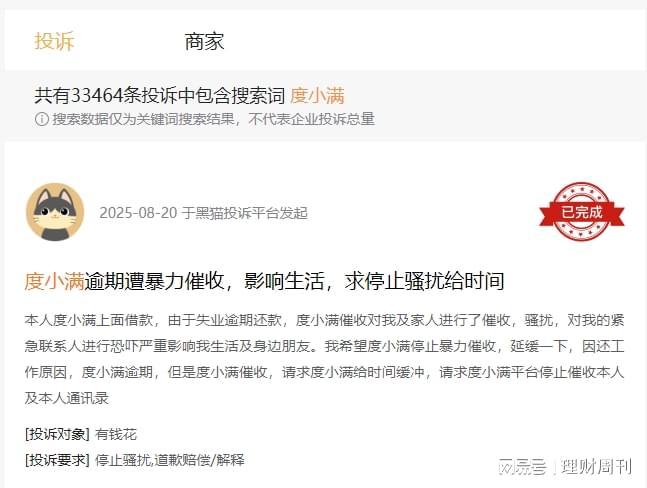Click 于黑猫投诉平台发起 source text
The image size is (647, 488).
pyautogui.click(x=245, y=213)
